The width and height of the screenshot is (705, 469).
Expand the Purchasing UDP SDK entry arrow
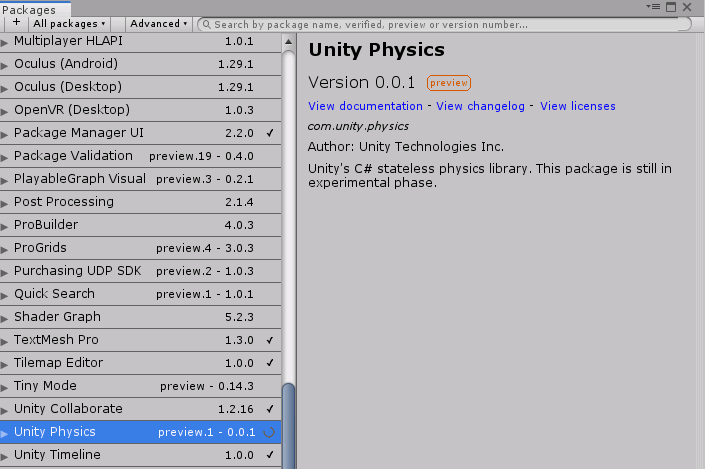(x=4, y=272)
